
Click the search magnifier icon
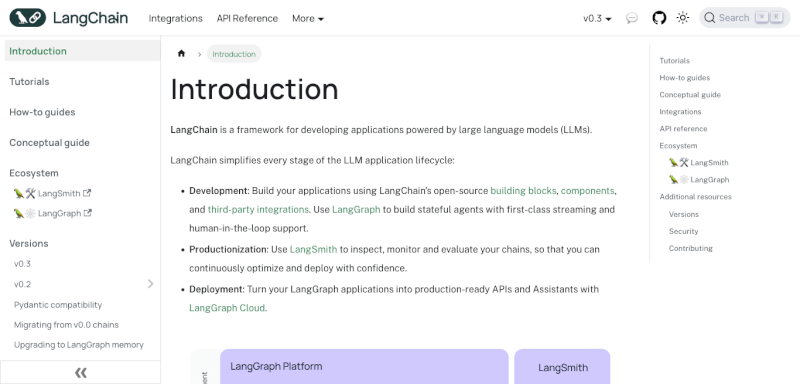tap(709, 18)
